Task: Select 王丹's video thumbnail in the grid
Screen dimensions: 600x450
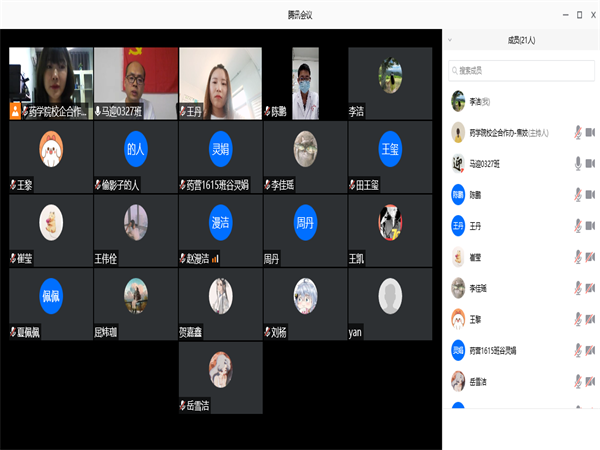Action: [220, 80]
